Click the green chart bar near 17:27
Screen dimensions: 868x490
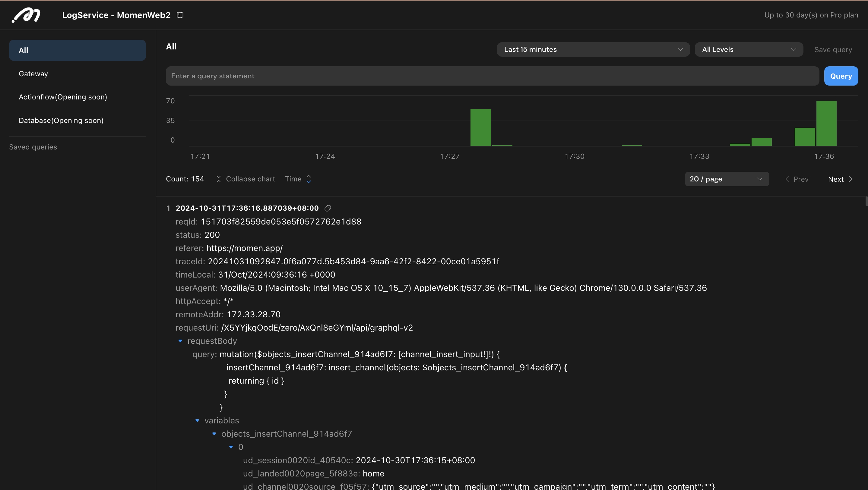tap(480, 127)
